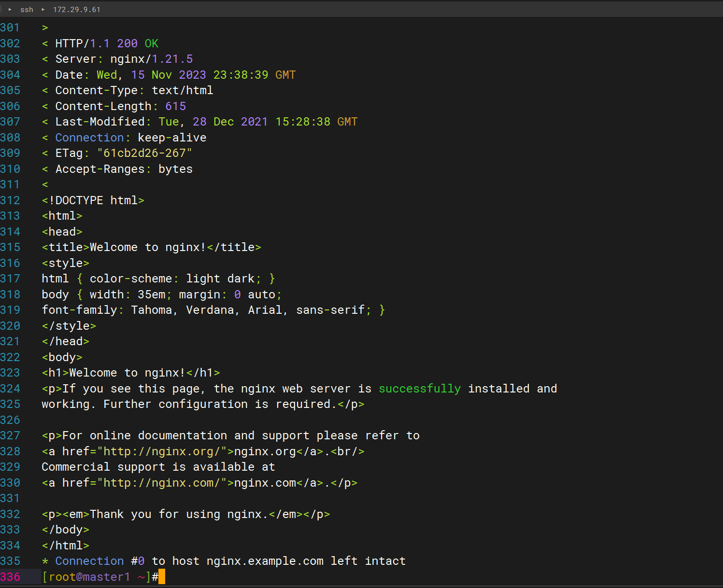This screenshot has width=723, height=588.
Task: Click the "http://nginx.com/" URL on line 330
Action: pyautogui.click(x=162, y=483)
